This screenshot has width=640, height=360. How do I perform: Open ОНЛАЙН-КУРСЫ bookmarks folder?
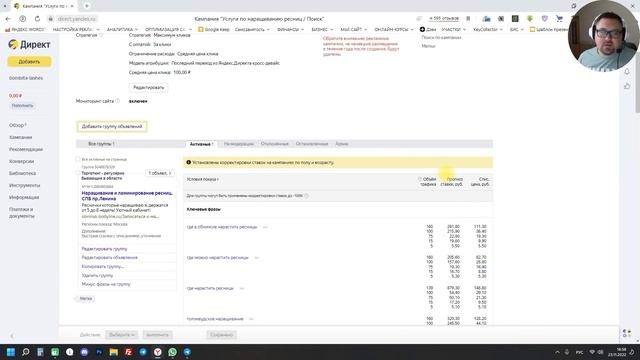tap(394, 29)
